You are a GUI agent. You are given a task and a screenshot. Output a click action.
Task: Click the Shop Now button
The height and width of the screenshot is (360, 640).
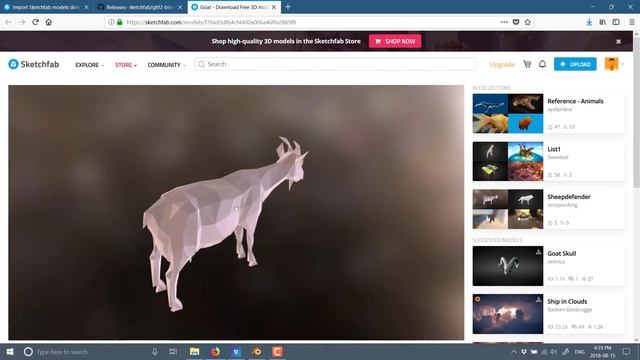[x=395, y=41]
